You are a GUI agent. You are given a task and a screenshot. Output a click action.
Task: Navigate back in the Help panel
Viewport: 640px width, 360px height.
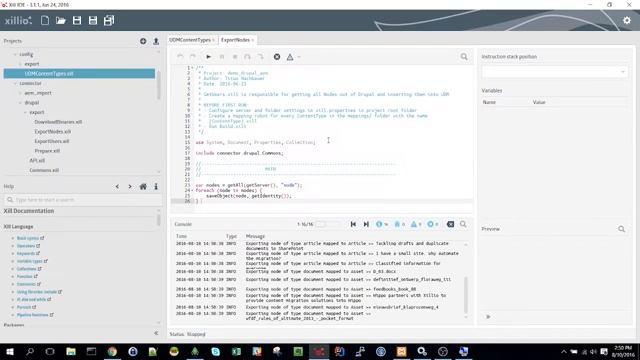click(117, 187)
